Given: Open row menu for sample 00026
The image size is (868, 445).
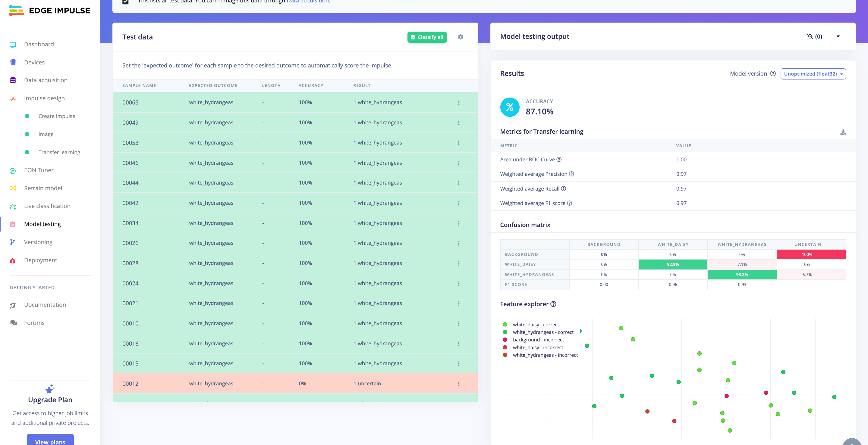Looking at the screenshot, I should (458, 243).
